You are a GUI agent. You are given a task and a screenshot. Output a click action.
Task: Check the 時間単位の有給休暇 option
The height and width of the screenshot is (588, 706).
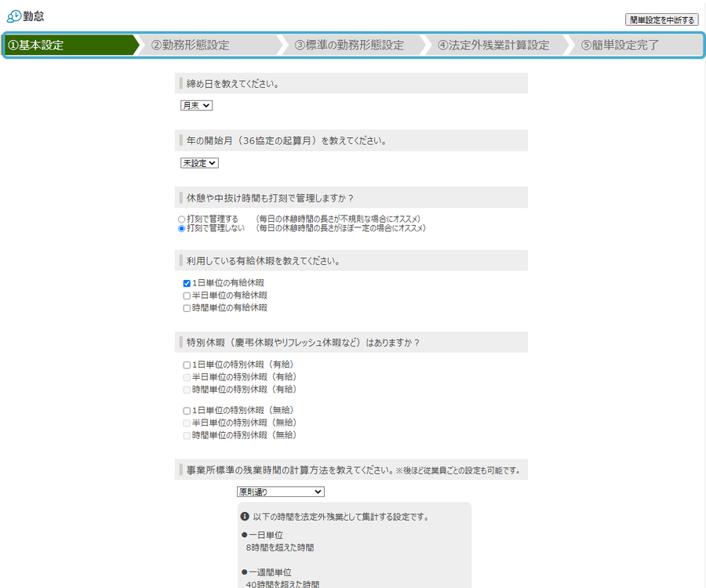click(187, 308)
